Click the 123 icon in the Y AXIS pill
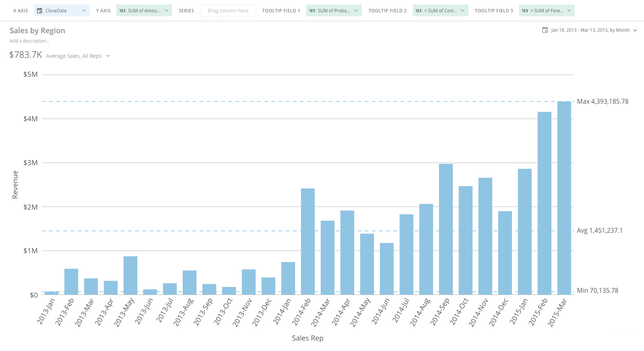This screenshot has width=644, height=351. coord(122,11)
